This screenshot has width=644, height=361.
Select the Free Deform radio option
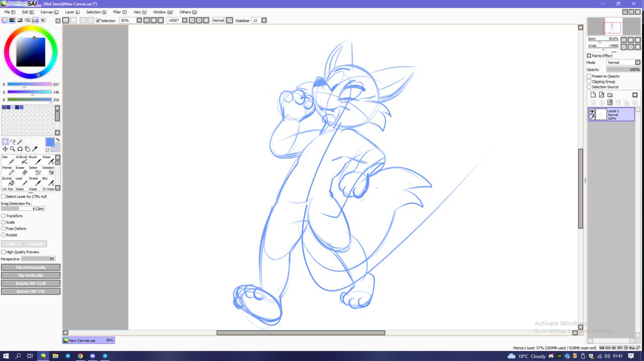point(4,229)
